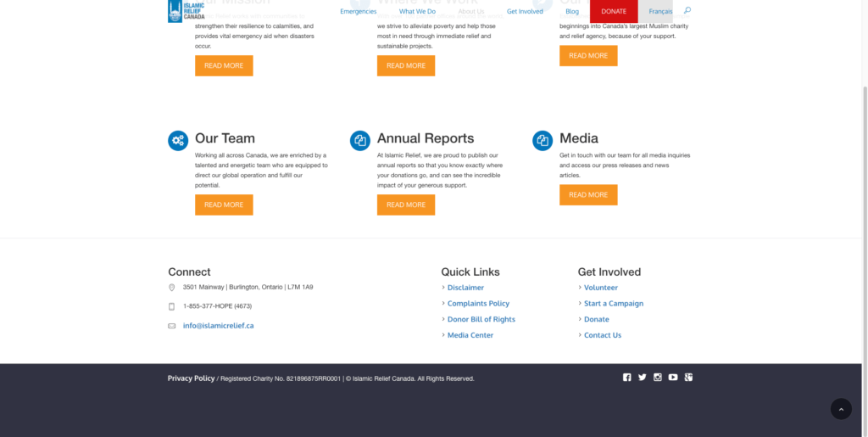Screen dimensions: 868x437
Task: Click the Our Team gears icon
Action: (x=178, y=141)
